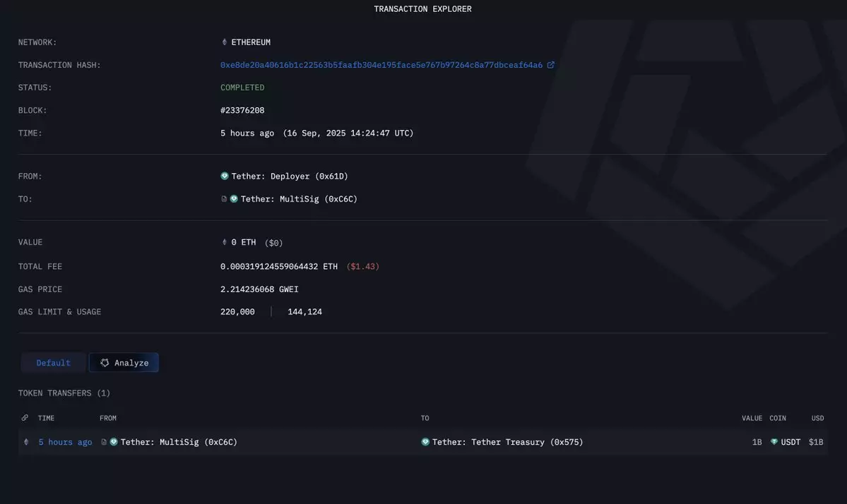Open the external link icon after the transaction hash
The height and width of the screenshot is (504, 847).
click(x=550, y=65)
